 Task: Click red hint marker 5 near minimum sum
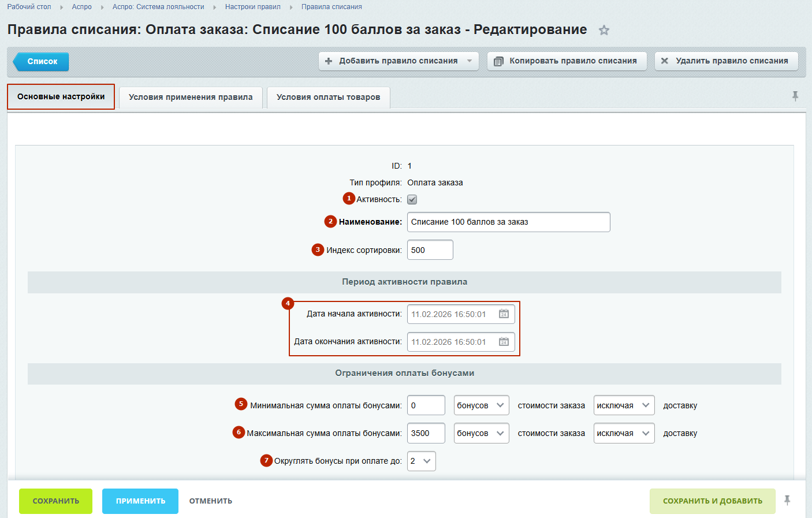point(241,404)
